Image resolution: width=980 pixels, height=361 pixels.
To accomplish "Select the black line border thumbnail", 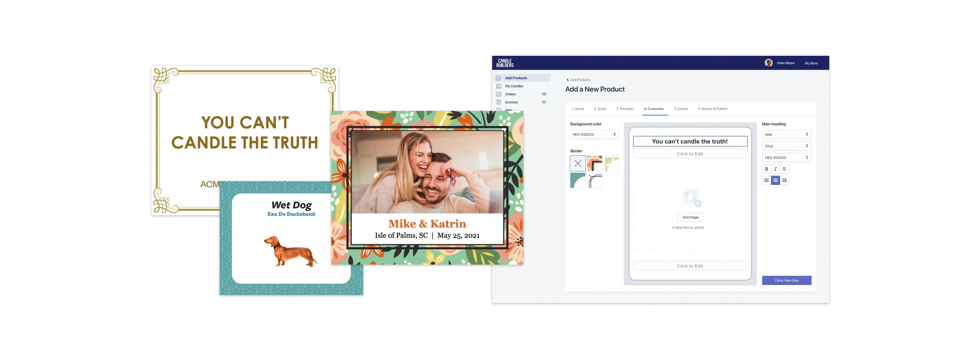I will (x=594, y=180).
